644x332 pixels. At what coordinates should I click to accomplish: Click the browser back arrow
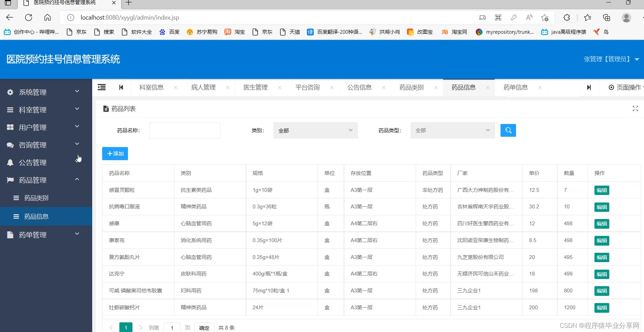click(10, 18)
